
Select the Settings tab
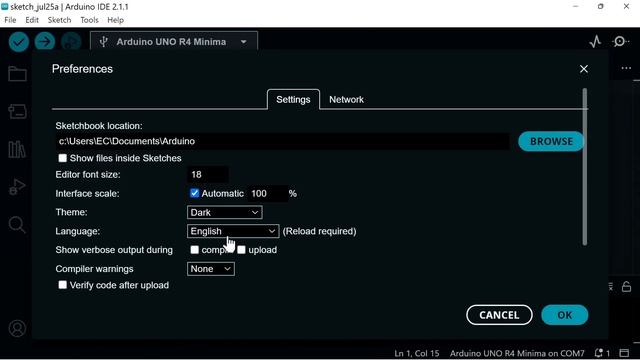[293, 100]
